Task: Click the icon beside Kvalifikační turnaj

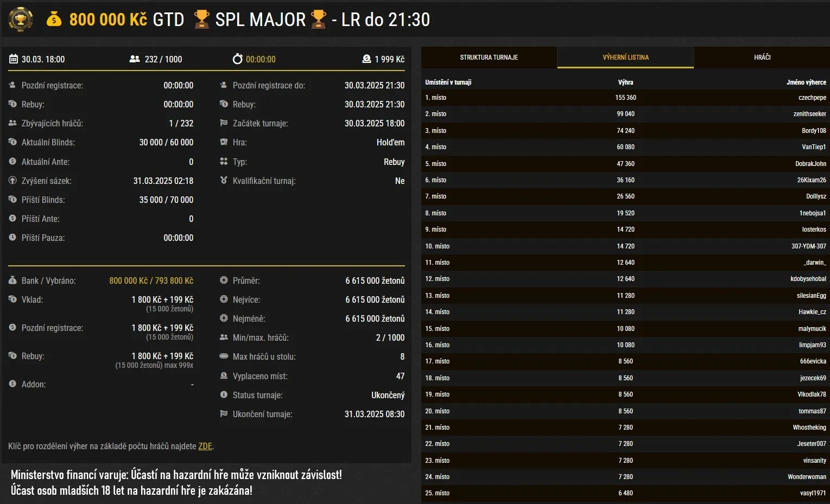Action: point(223,181)
